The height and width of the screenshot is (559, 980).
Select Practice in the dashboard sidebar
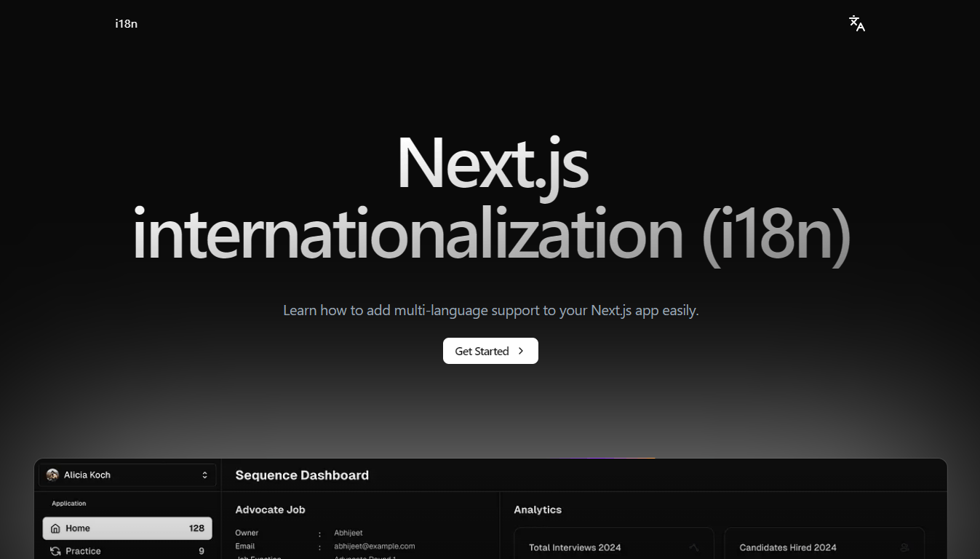point(127,551)
